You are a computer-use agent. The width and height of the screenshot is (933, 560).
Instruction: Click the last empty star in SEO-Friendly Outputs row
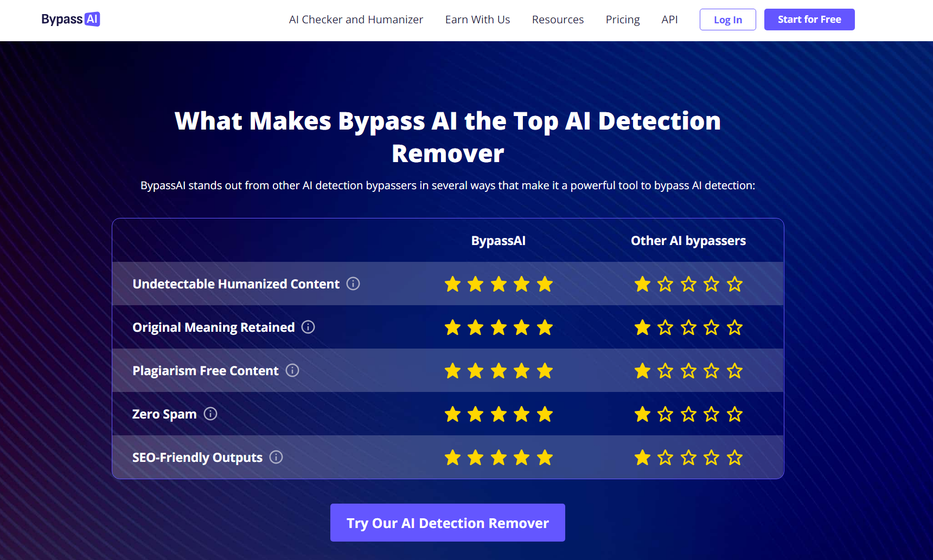(x=734, y=458)
